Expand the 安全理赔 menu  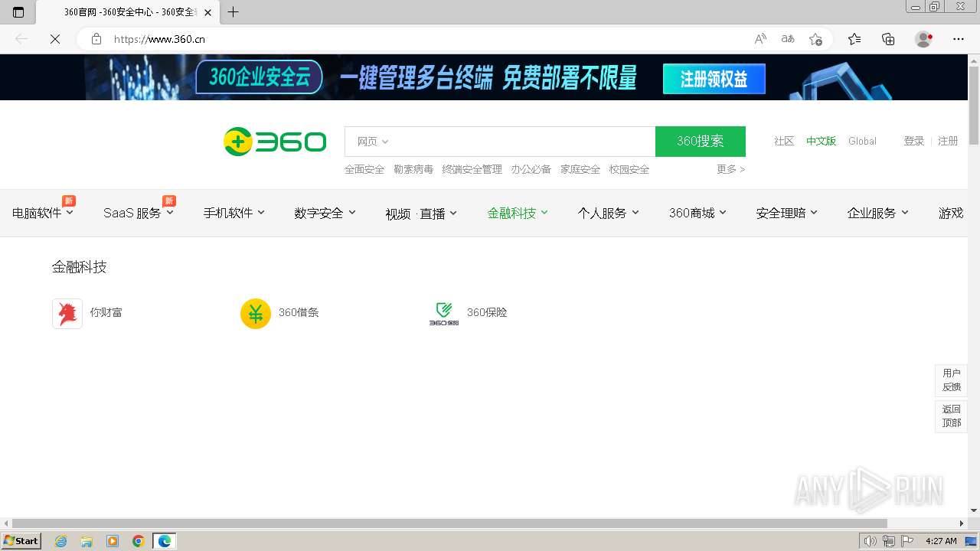786,213
